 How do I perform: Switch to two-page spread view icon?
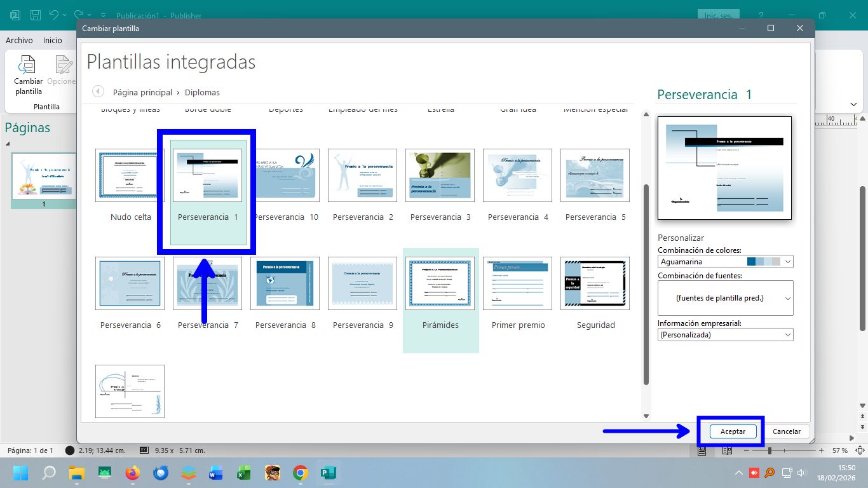click(x=728, y=451)
